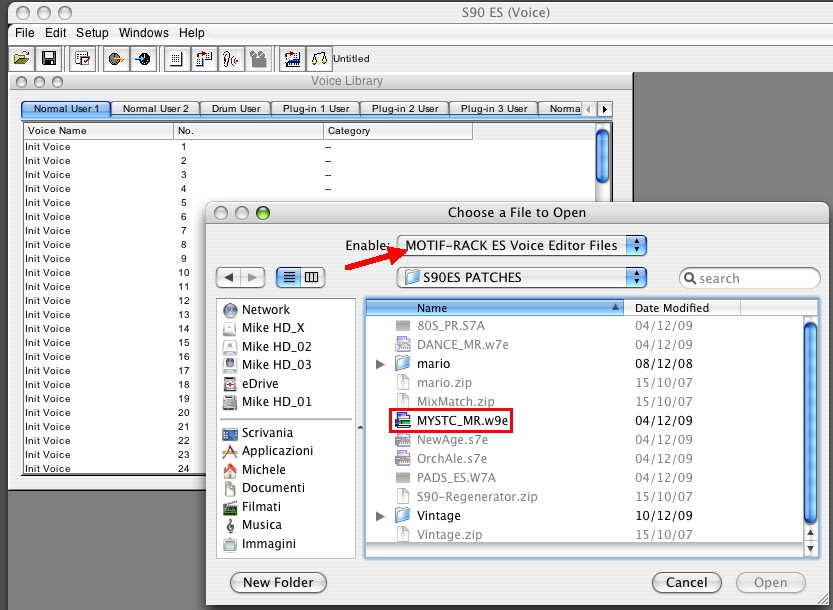Click the keyboard transfer toolbar icon

292,58
